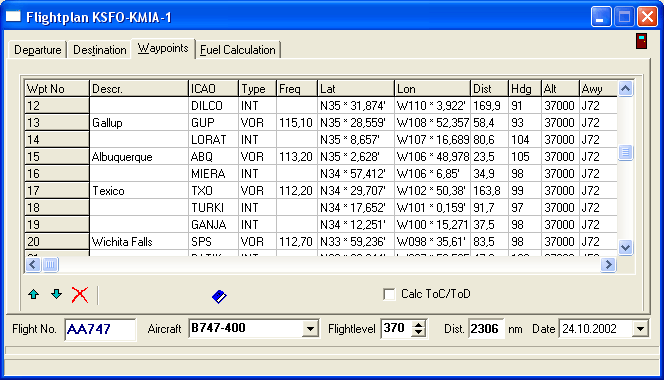Decrease Flightlevel with the down stepper
The width and height of the screenshot is (664, 380).
[418, 333]
